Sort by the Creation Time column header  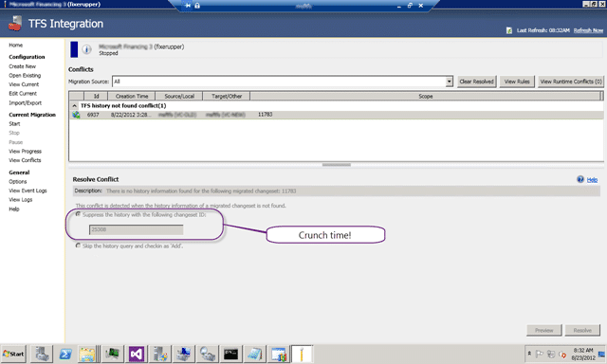coord(132,96)
